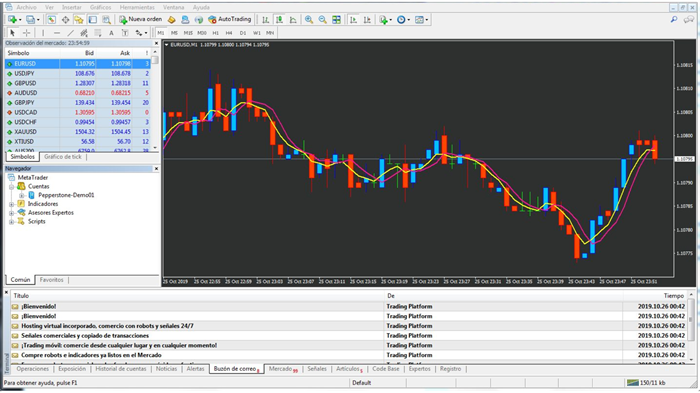Select the crosshair cursor tool

[x=26, y=33]
